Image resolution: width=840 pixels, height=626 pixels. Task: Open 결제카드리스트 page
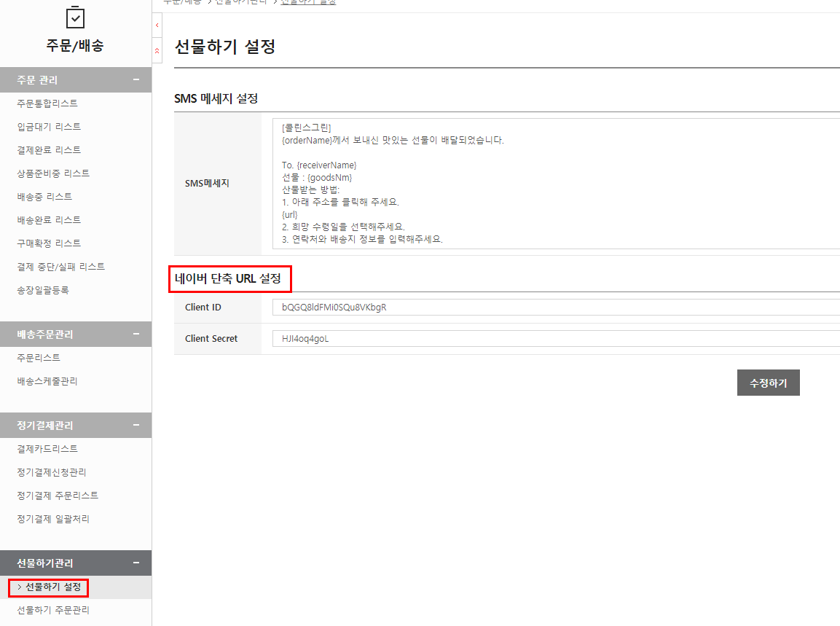click(47, 449)
